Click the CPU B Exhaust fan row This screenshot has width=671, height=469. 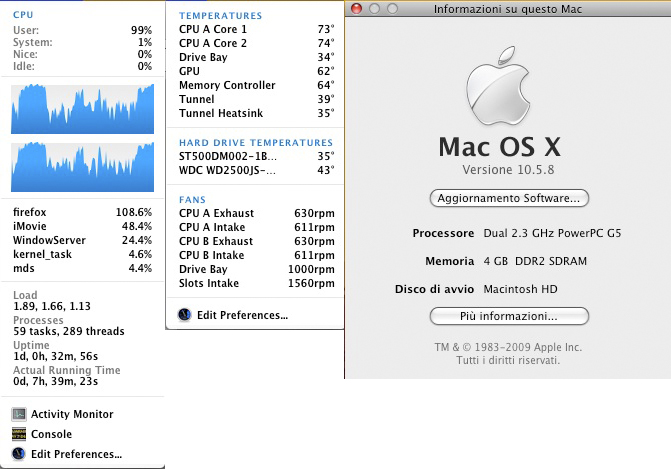click(255, 241)
